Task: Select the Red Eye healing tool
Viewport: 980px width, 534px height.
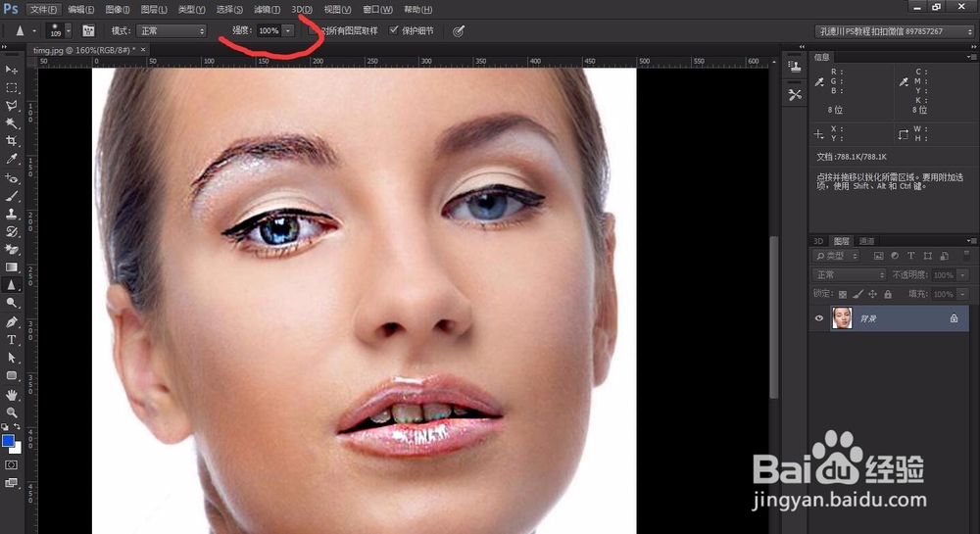Action: click(11, 178)
